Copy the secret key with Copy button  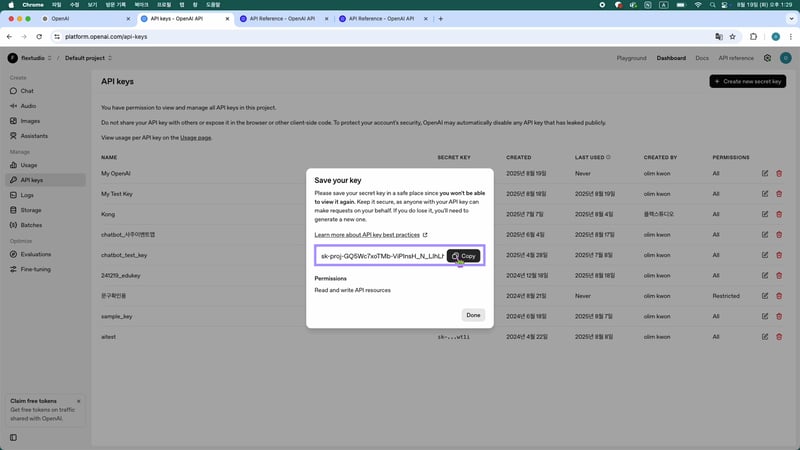(x=463, y=256)
